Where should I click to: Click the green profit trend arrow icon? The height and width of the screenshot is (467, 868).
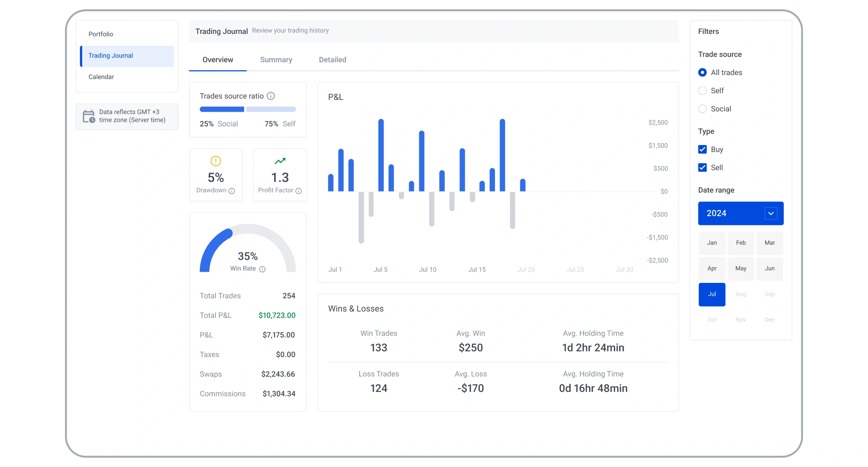click(x=280, y=161)
